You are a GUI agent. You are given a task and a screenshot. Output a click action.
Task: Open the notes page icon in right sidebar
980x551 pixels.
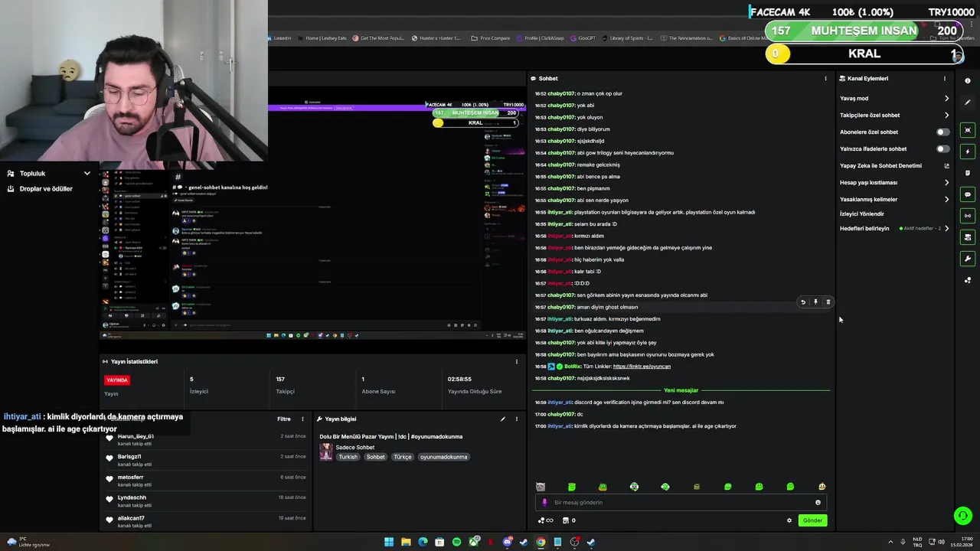pyautogui.click(x=968, y=173)
